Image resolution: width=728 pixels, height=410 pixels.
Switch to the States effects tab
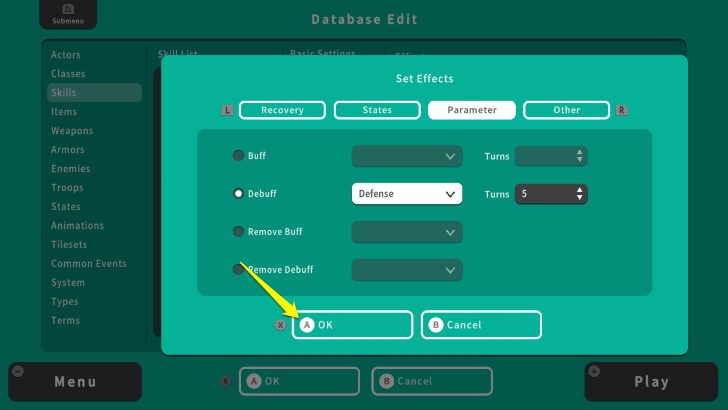377,110
